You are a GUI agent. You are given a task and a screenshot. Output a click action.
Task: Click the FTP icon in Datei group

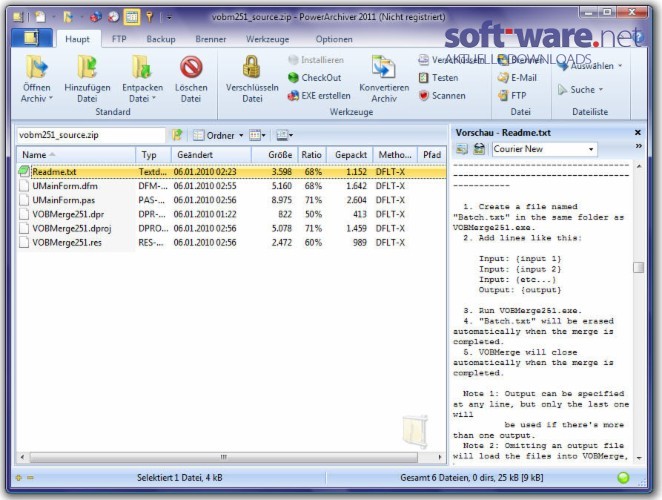[x=503, y=96]
